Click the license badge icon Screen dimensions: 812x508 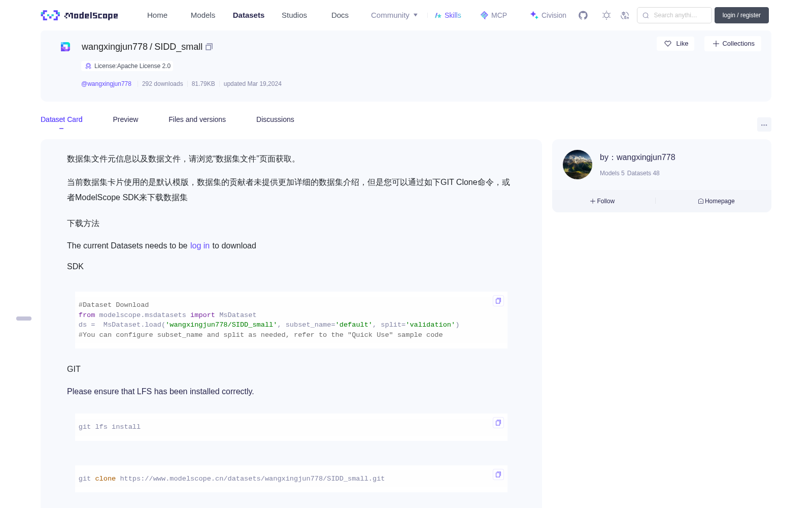click(88, 66)
